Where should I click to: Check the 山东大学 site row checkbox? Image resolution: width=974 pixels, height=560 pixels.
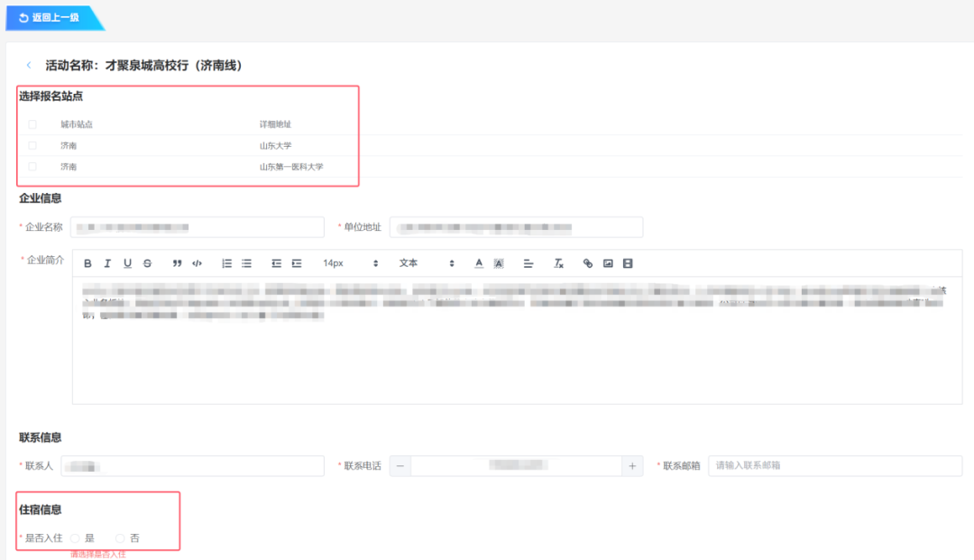[x=32, y=145]
